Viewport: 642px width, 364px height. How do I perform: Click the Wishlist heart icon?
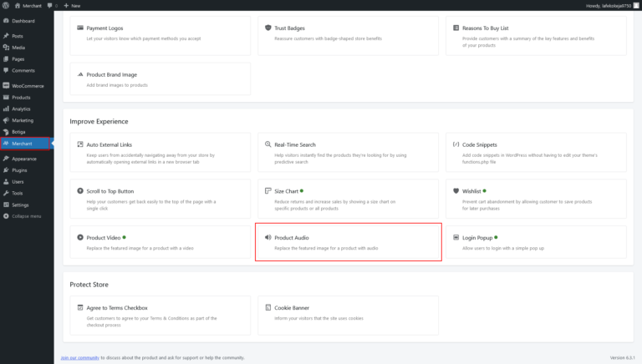click(x=456, y=191)
